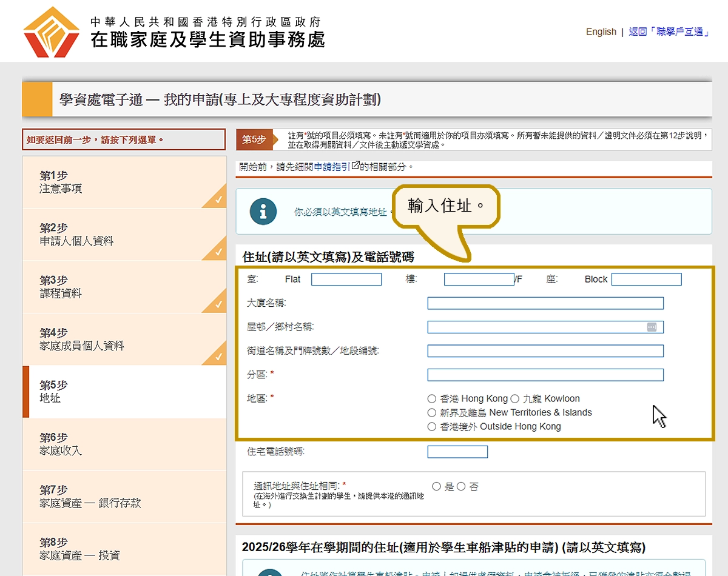The height and width of the screenshot is (576, 728).
Task: Click the Flat number input field
Action: pos(346,280)
